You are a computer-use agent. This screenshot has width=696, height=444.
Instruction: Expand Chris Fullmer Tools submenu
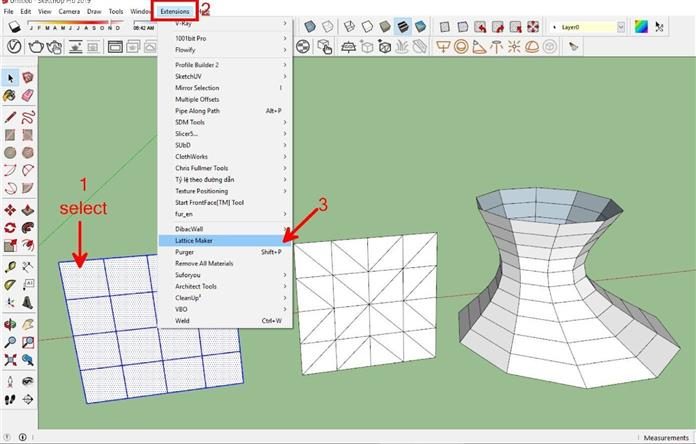[225, 168]
